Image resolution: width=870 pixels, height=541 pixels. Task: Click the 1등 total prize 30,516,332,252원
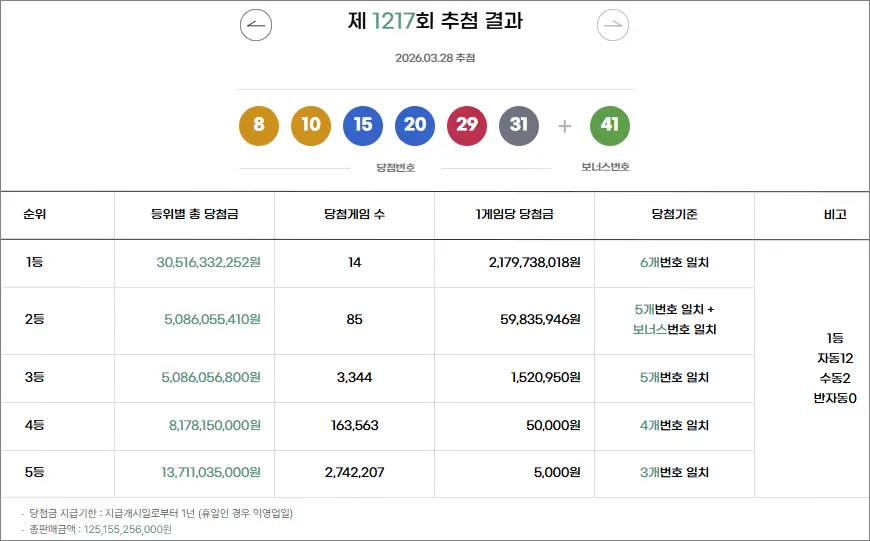pos(208,262)
